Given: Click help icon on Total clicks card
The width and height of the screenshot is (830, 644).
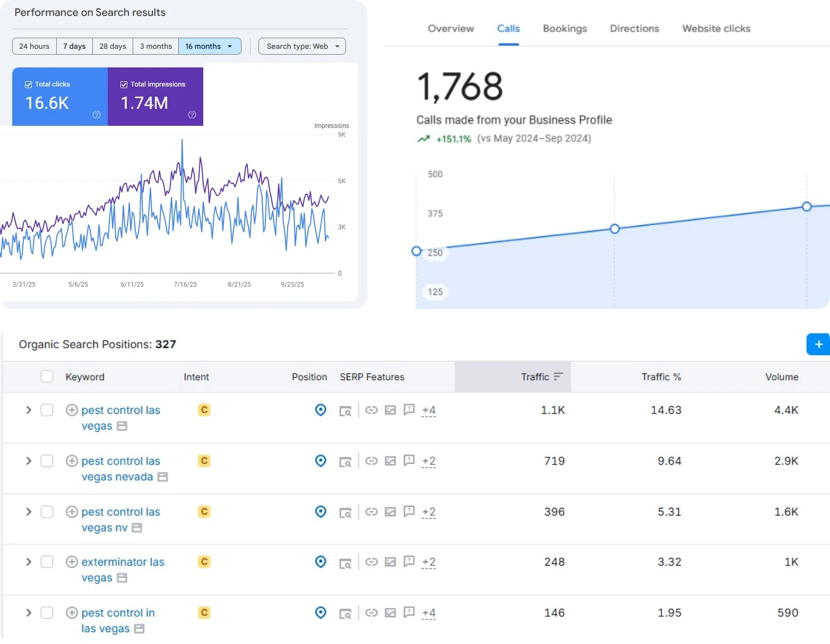Looking at the screenshot, I should 97,115.
